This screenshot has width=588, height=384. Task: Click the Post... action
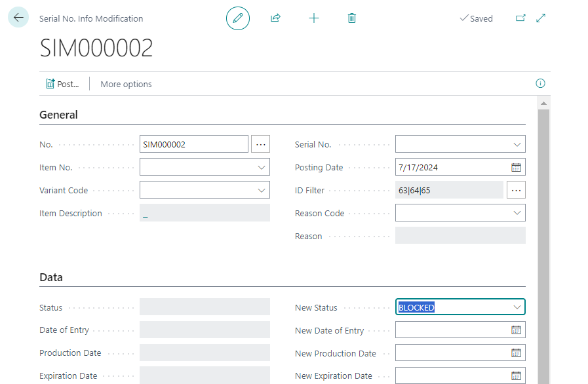click(62, 84)
